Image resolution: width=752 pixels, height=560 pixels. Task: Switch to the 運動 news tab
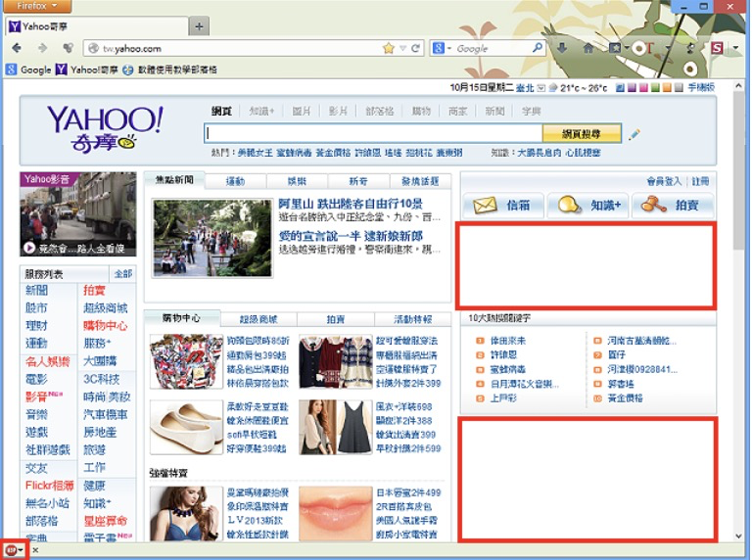(235, 181)
